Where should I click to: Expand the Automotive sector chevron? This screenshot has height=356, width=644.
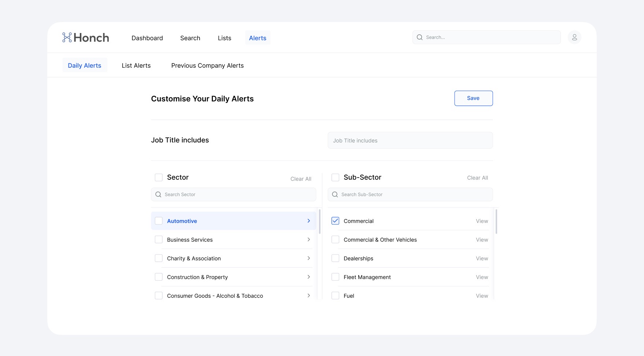pyautogui.click(x=309, y=221)
